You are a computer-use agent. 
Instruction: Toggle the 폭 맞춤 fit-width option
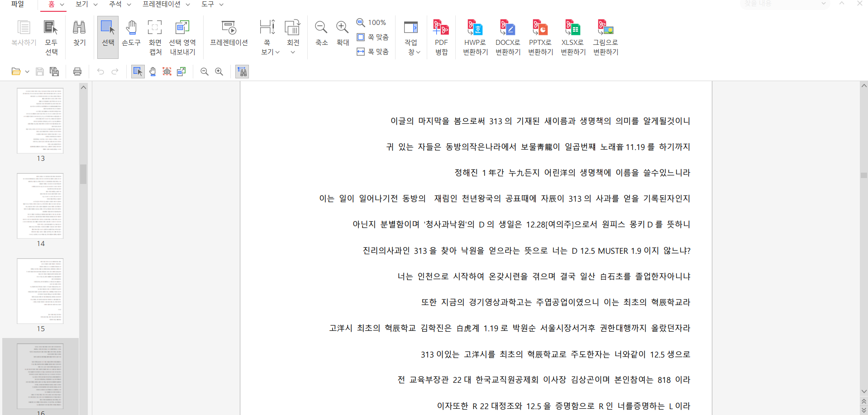[373, 52]
